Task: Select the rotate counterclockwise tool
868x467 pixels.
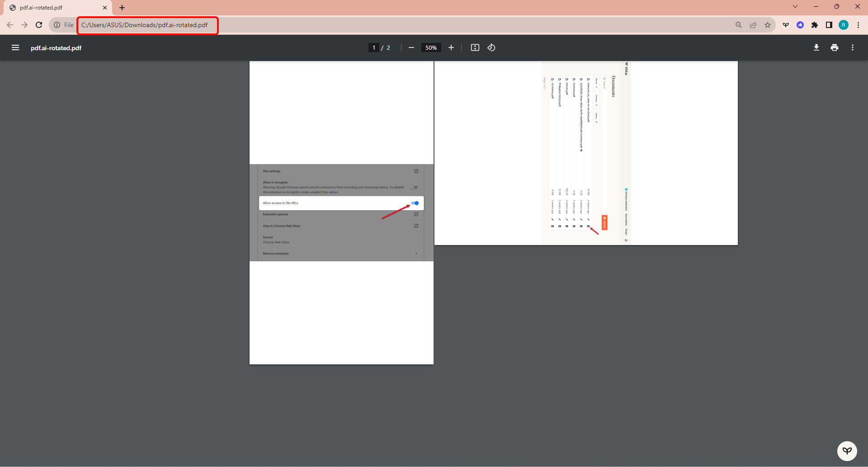Action: click(491, 47)
